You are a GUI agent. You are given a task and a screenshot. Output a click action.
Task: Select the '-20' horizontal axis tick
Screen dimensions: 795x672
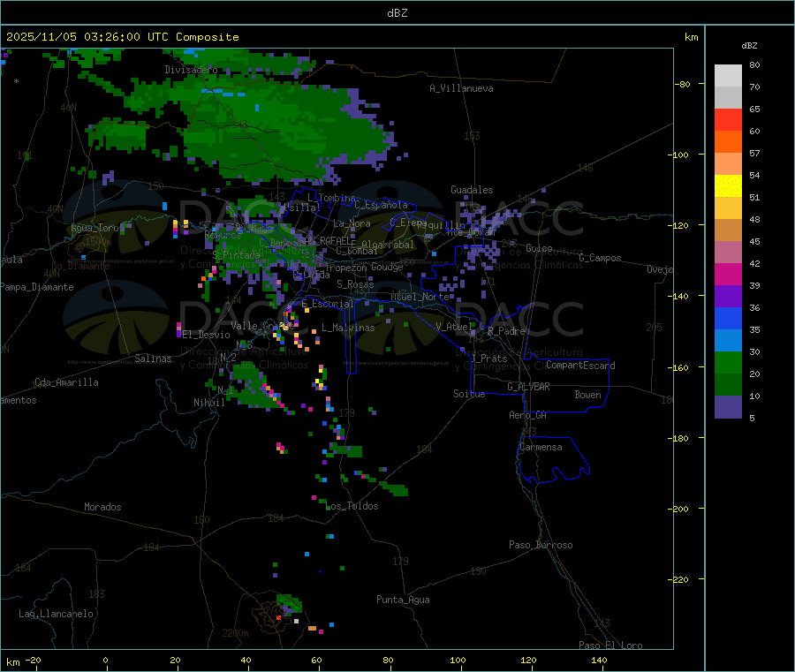[x=34, y=660]
